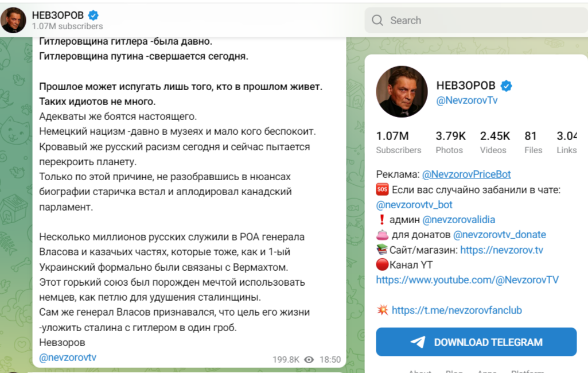Image resolution: width=588 pixels, height=373 pixels.
Task: Open the large profile photo in the info card
Action: tap(402, 92)
